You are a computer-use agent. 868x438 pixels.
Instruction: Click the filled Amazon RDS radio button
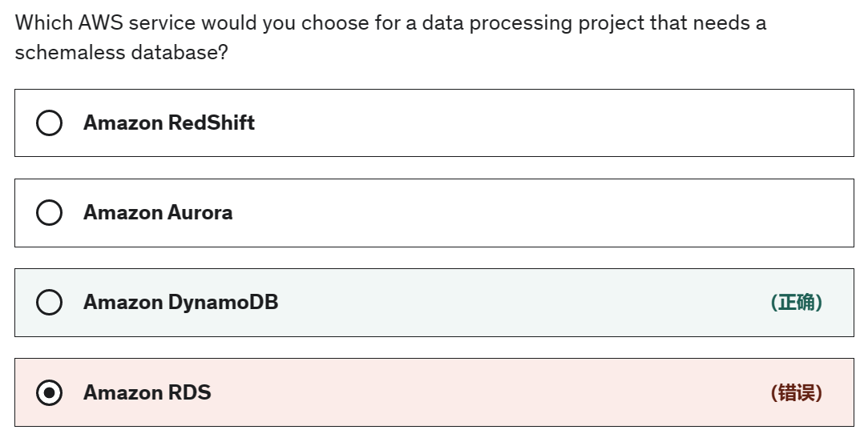tap(50, 393)
